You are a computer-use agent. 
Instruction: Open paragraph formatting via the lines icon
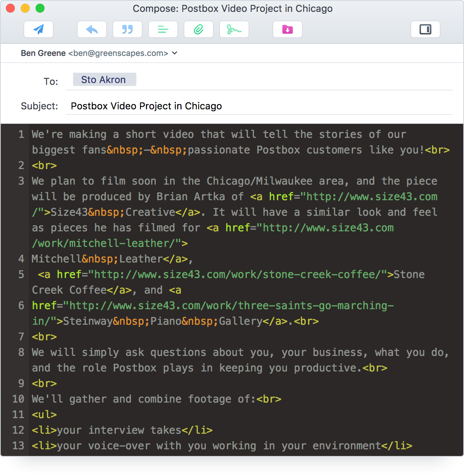click(x=163, y=29)
